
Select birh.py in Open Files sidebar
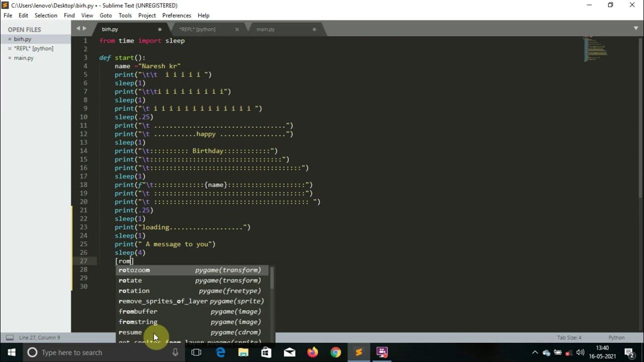coord(35,39)
